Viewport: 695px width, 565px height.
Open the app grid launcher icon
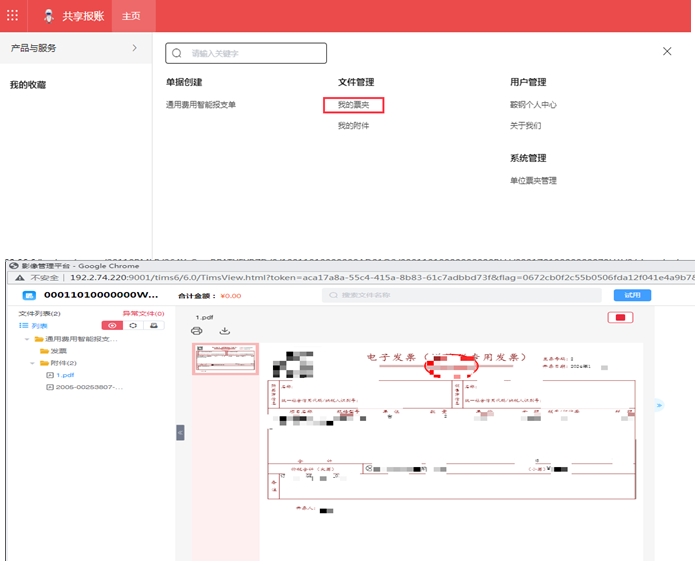[x=13, y=16]
